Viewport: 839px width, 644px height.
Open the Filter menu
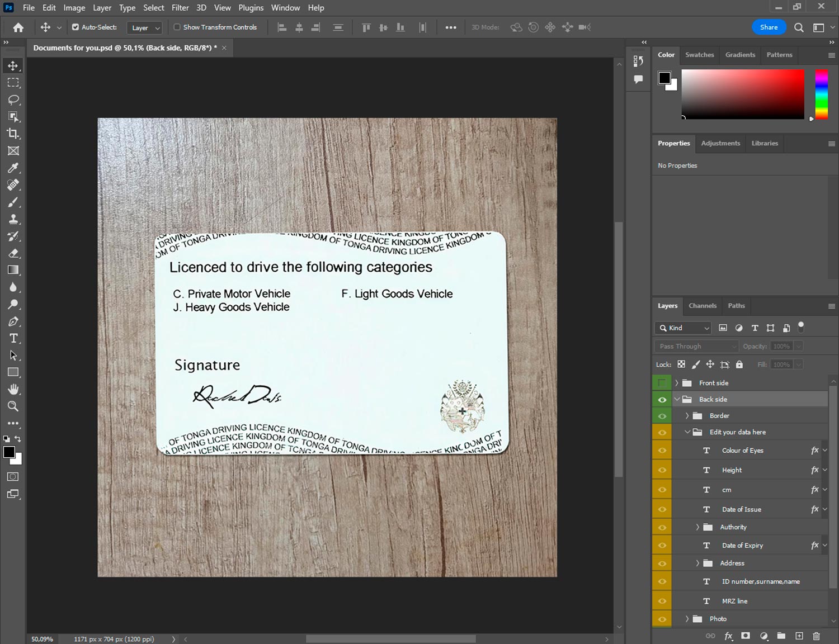(180, 8)
